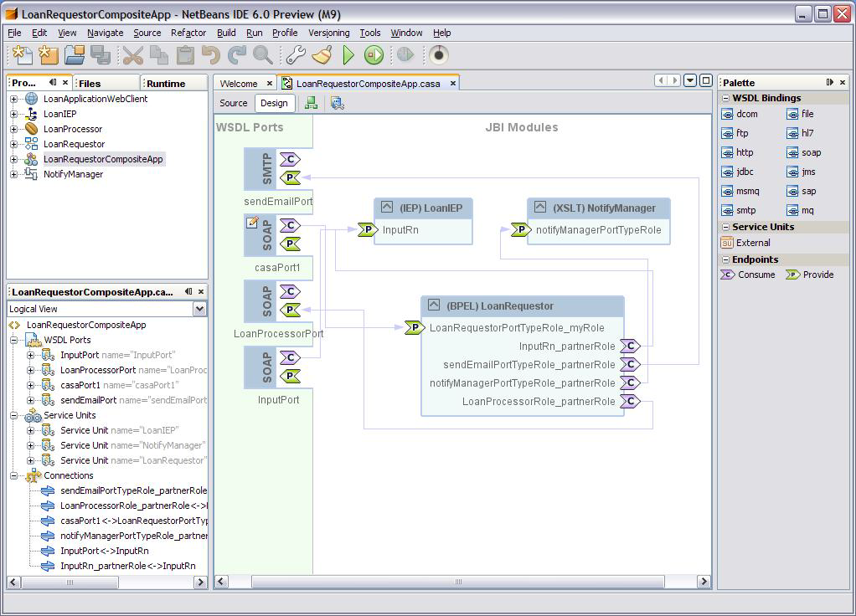
Task: Collapse the WSDL Bindings palette section
Action: click(725, 98)
